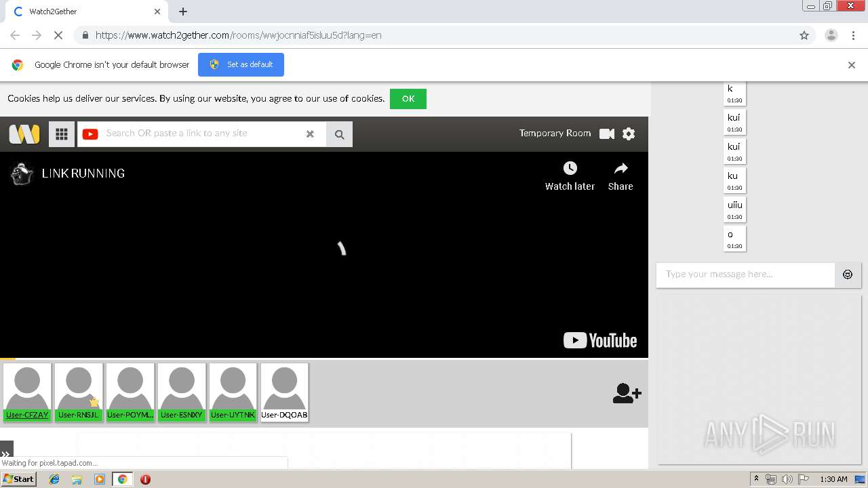The width and height of the screenshot is (868, 488).
Task: Close the Watch2Gether tab
Action: 157,12
